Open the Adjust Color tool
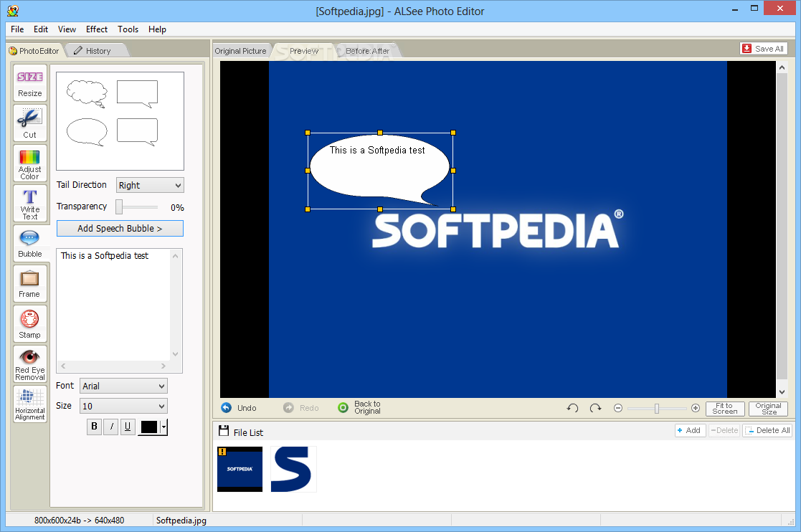The width and height of the screenshot is (801, 532). (30, 163)
